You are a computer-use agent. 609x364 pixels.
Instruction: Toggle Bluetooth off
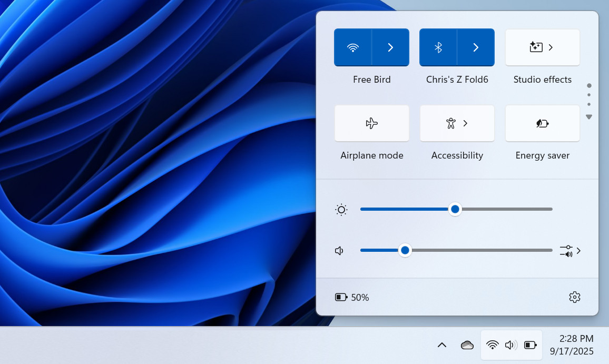[x=438, y=47]
